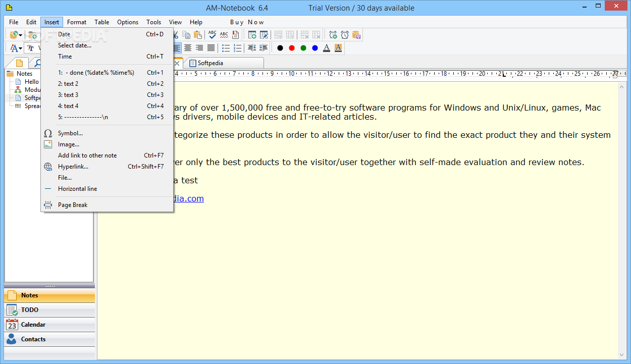Screen dimensions: 631x364
Task: Open the View menu
Action: [176, 22]
